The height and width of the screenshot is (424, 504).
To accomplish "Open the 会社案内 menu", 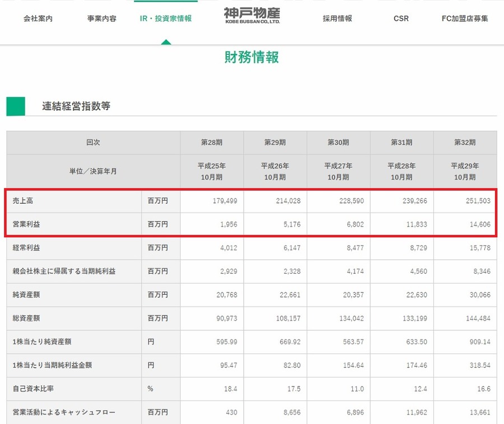I will pyautogui.click(x=38, y=18).
